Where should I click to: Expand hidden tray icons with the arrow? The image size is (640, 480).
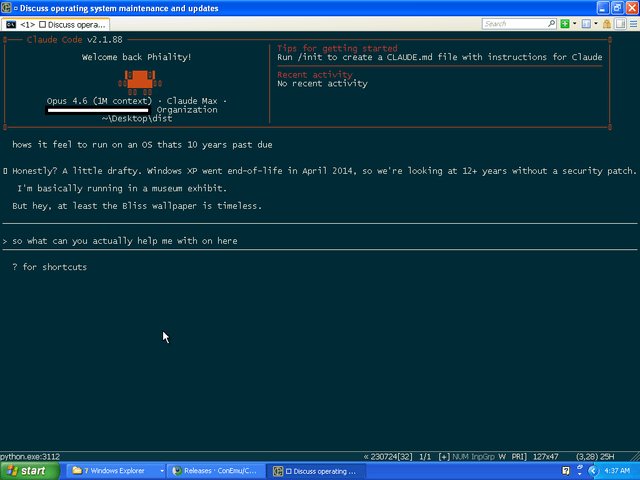click(593, 471)
